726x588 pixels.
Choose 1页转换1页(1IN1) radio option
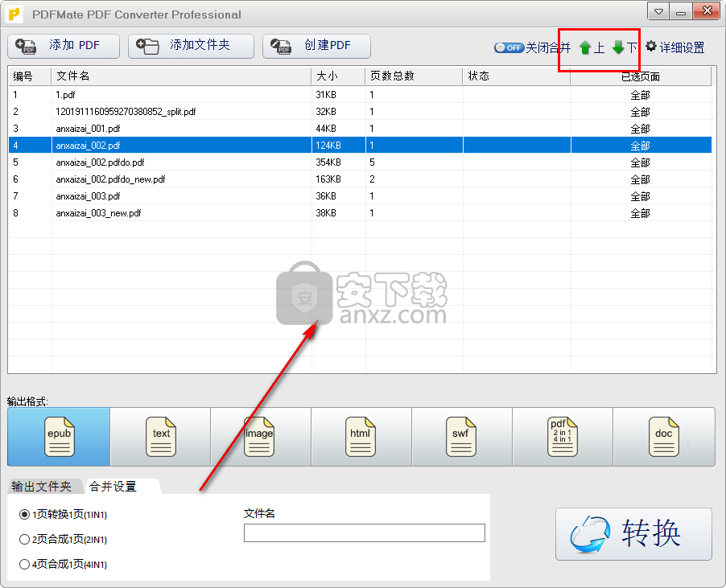click(63, 515)
